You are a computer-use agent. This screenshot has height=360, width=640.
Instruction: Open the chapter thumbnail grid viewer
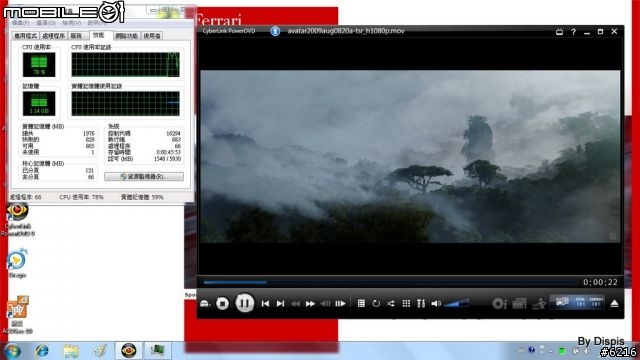(x=406, y=303)
